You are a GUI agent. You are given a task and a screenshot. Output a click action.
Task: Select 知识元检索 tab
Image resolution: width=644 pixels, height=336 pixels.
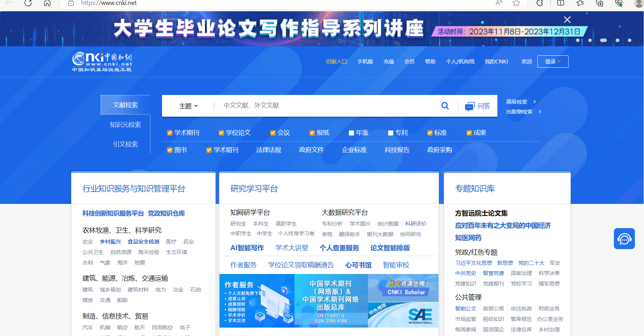(x=126, y=124)
